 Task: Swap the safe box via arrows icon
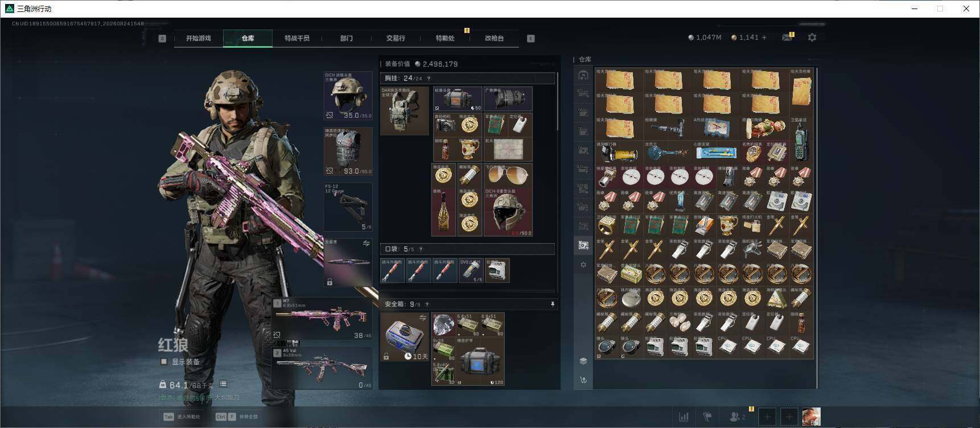tap(423, 318)
